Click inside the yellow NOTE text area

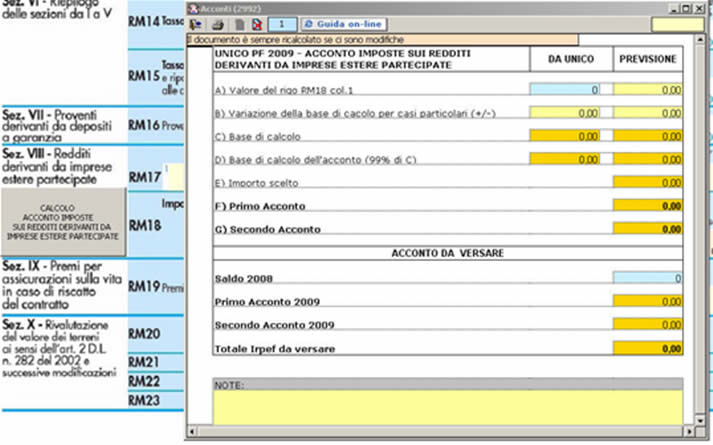click(x=447, y=407)
